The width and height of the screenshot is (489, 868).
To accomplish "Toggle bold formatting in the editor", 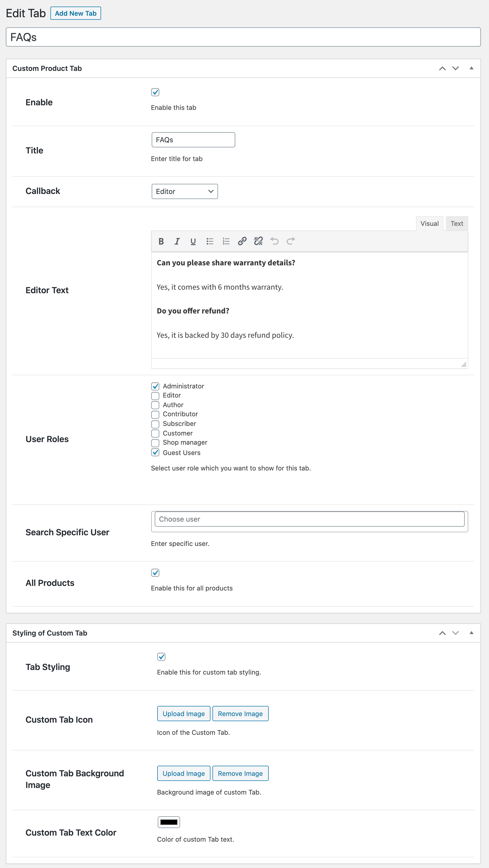I will point(161,241).
